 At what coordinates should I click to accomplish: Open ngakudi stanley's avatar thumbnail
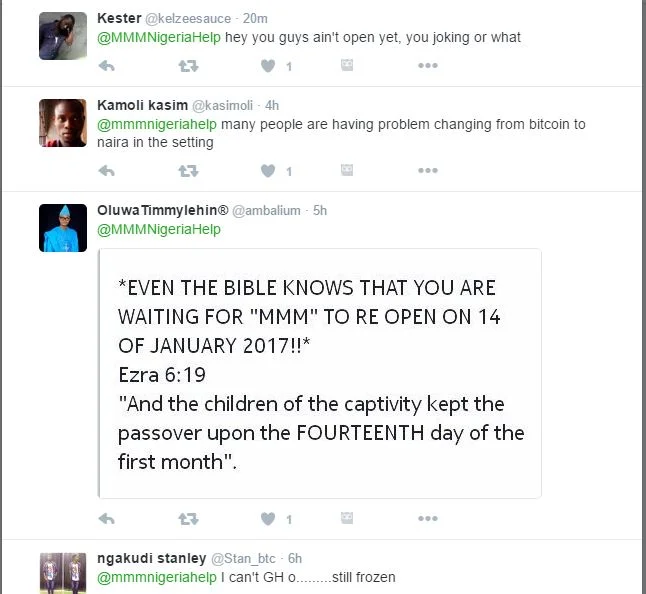[x=63, y=573]
